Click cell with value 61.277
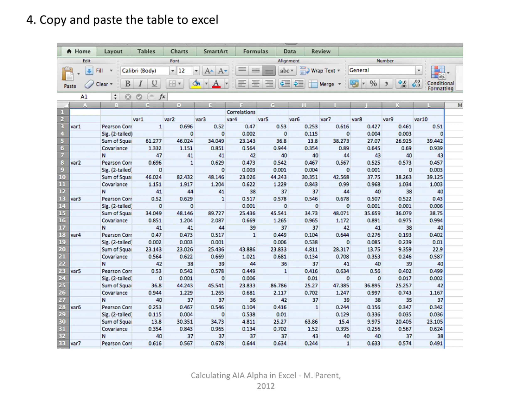Image resolution: width=532 pixels, height=399 pixels. pyautogui.click(x=147, y=141)
